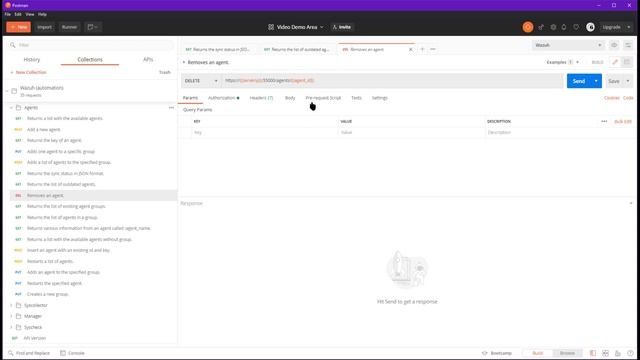The height and width of the screenshot is (360, 640).
Task: Open Agents folder ellipsis menu
Action: [x=171, y=108]
